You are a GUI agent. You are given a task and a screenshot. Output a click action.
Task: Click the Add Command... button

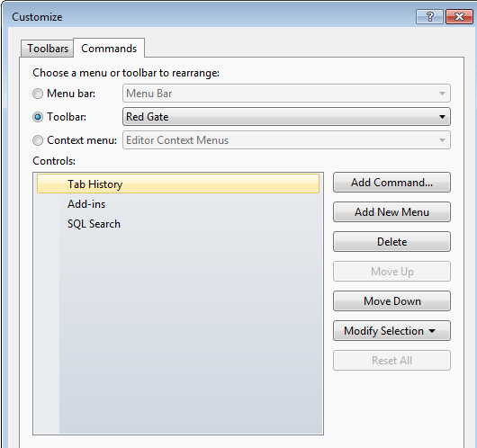(391, 183)
